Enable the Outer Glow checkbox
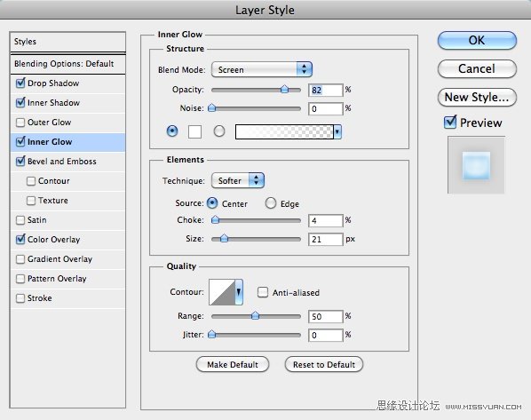Viewport: 531px width, 420px height. coord(20,123)
